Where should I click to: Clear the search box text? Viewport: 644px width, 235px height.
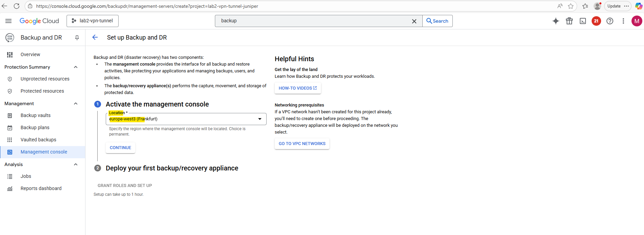tap(414, 21)
